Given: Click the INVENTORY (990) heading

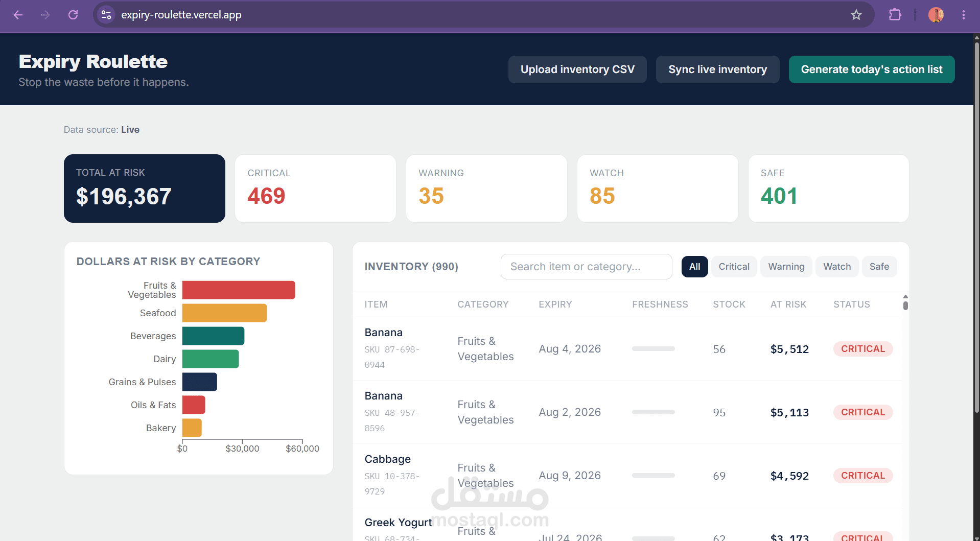Looking at the screenshot, I should (411, 267).
